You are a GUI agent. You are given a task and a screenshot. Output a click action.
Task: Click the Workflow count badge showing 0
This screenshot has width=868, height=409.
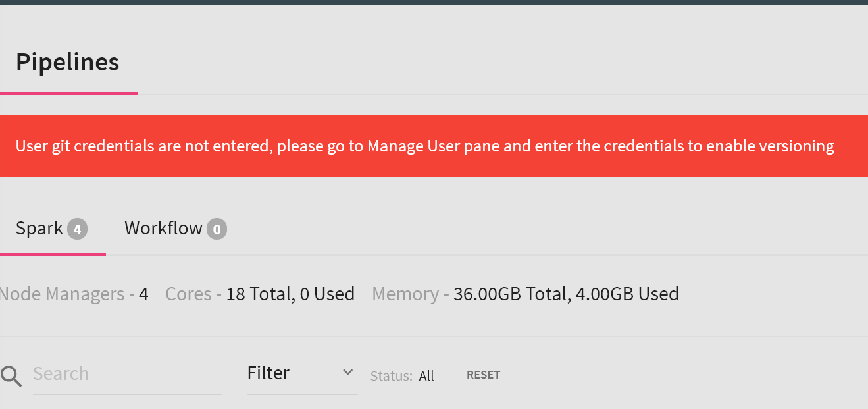click(x=218, y=229)
